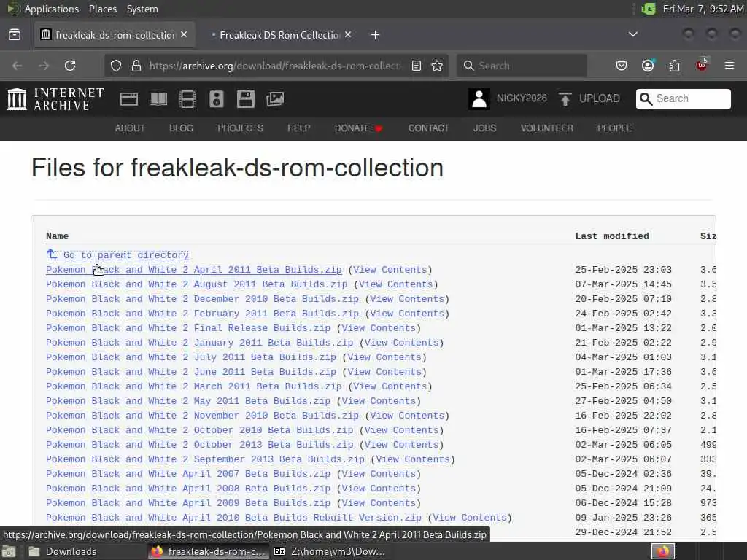
Task: Click the uBlock extension icon
Action: click(x=702, y=65)
